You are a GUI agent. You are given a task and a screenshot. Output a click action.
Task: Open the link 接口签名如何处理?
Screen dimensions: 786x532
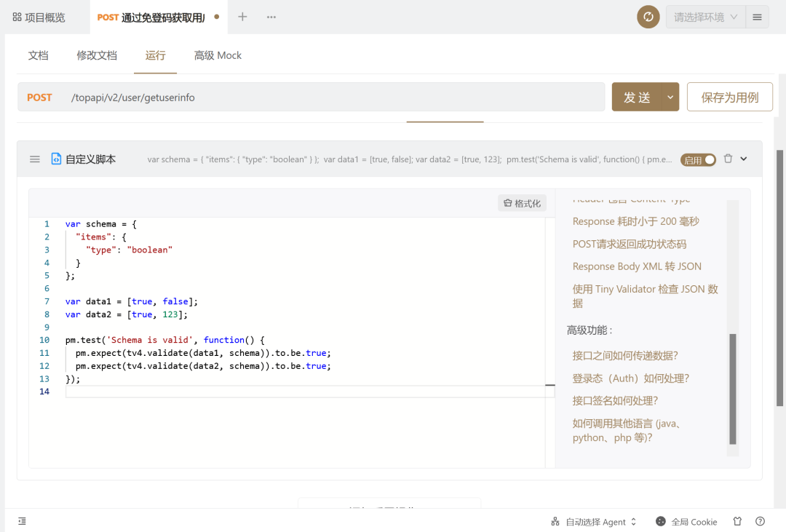[x=616, y=402]
